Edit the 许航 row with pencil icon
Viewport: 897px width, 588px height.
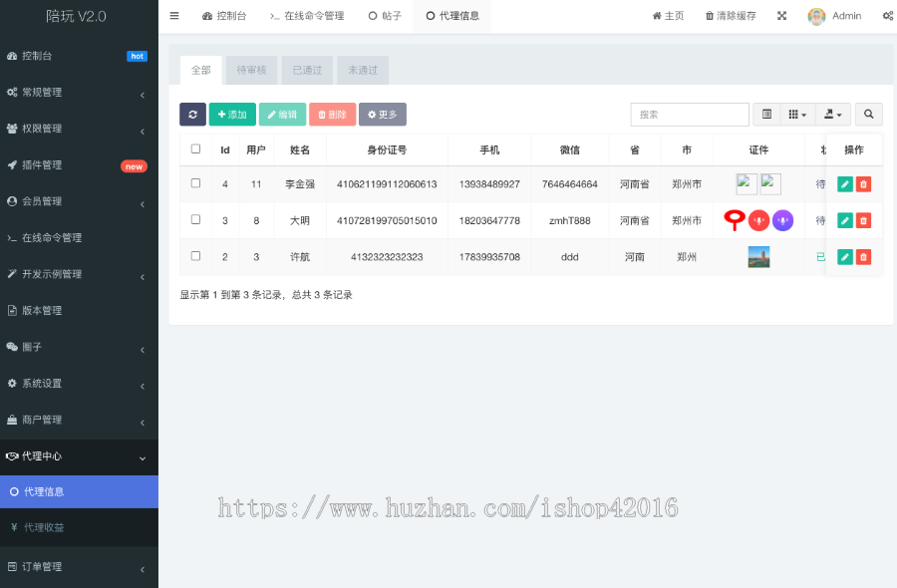[x=845, y=257]
